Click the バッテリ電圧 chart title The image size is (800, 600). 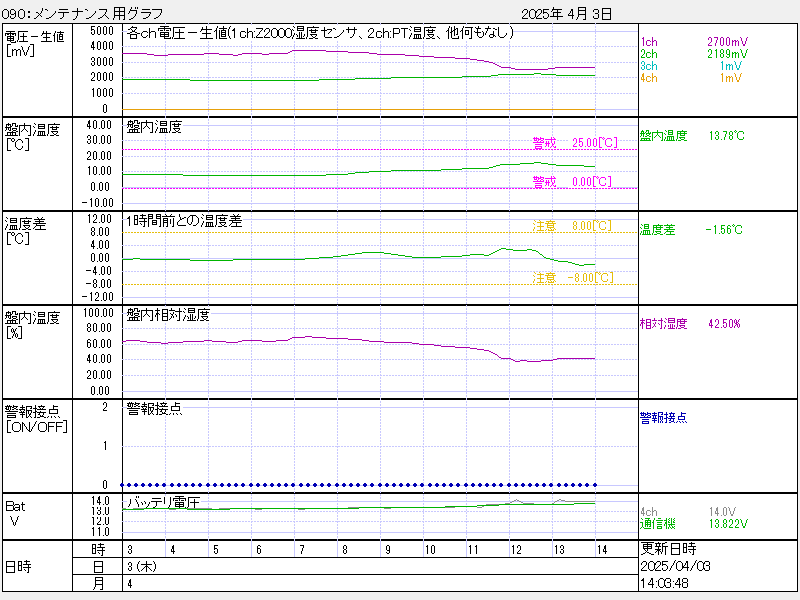[163, 502]
